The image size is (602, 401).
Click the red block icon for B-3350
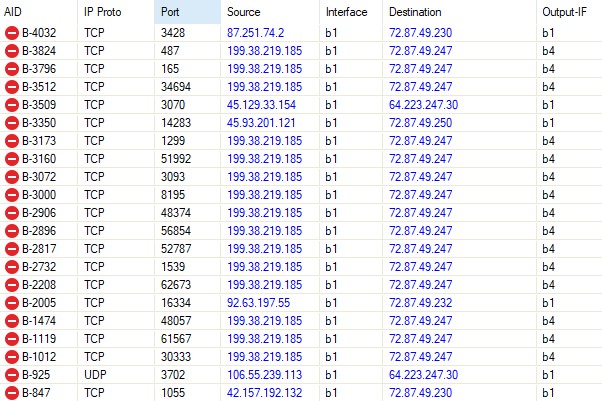tap(12, 123)
